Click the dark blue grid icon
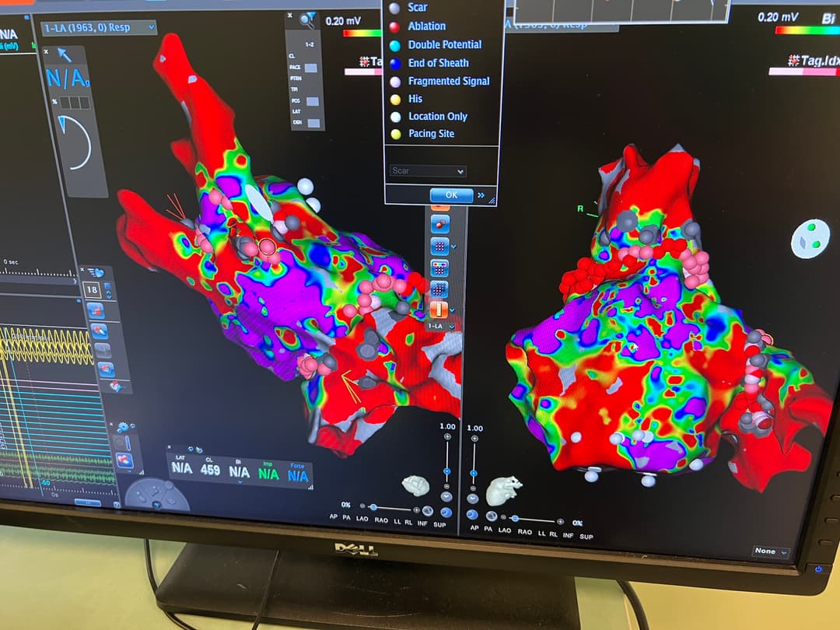Screen dimensions: 840x630 click(x=439, y=290)
